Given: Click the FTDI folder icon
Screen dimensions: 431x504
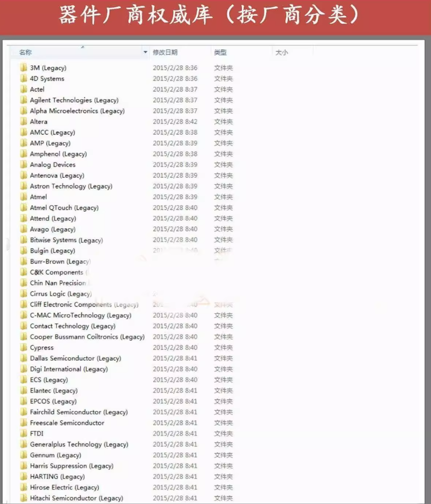Looking at the screenshot, I should (24, 433).
